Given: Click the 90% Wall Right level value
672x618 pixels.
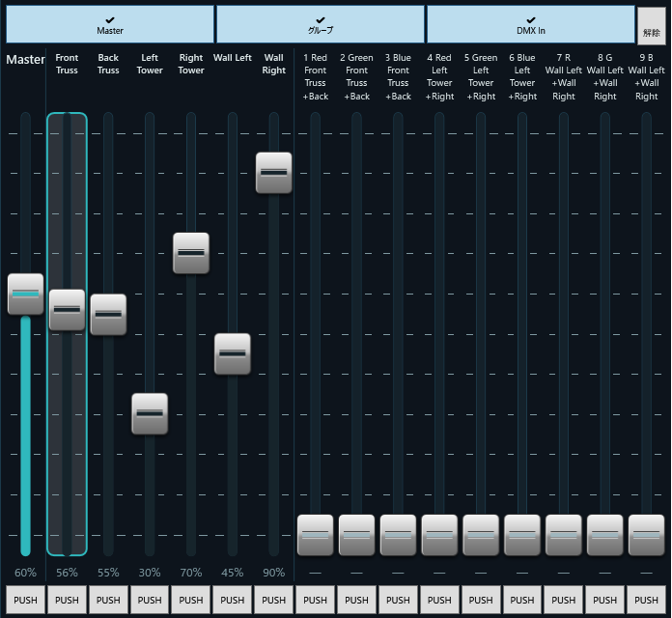Looking at the screenshot, I should point(274,573).
